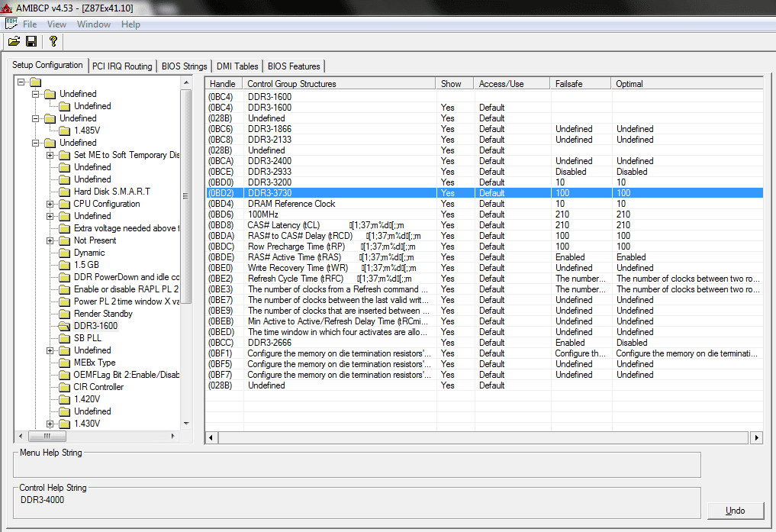Select the 1.485V folder icon in tree
Screen dimensions: 776x532
pos(64,131)
